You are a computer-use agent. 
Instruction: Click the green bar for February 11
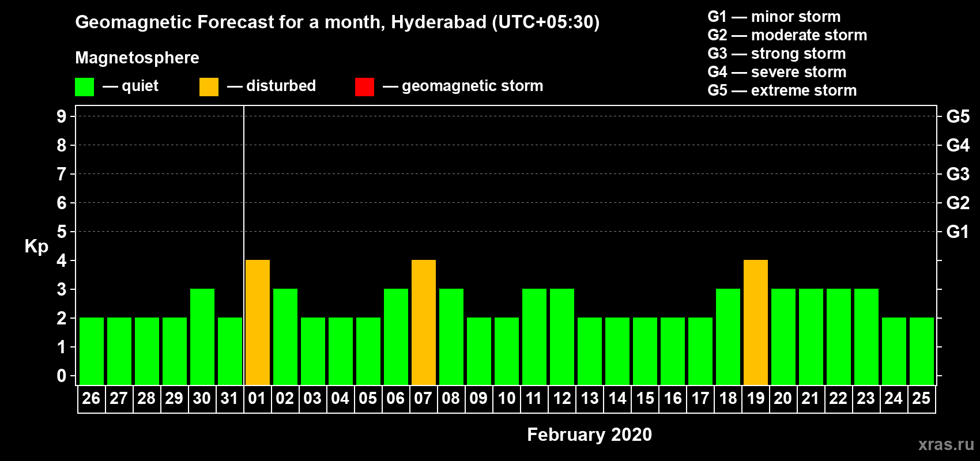[534, 337]
